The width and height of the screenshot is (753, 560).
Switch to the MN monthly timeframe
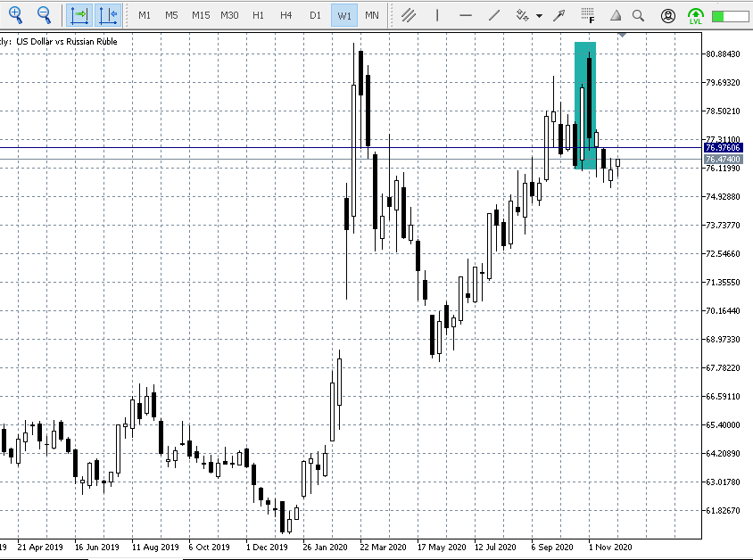[x=371, y=15]
